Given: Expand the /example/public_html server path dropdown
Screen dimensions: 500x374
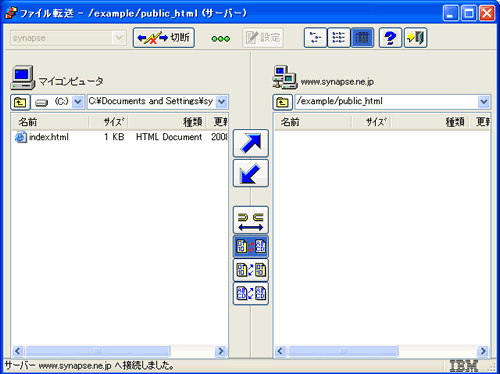Looking at the screenshot, I should tap(484, 102).
